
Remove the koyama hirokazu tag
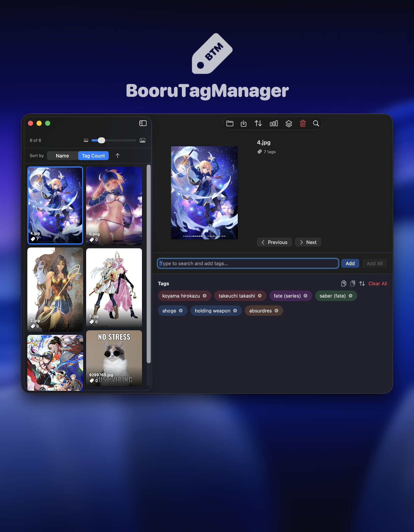coord(205,296)
